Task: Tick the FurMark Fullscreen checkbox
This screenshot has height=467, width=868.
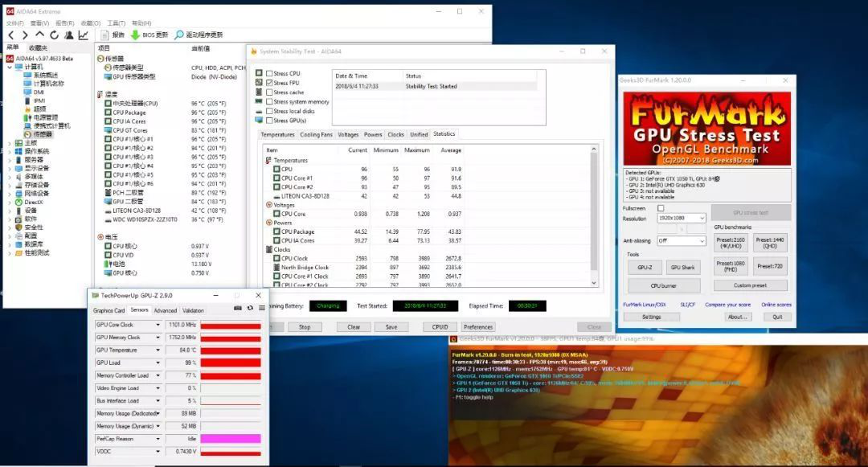Action: [x=661, y=209]
